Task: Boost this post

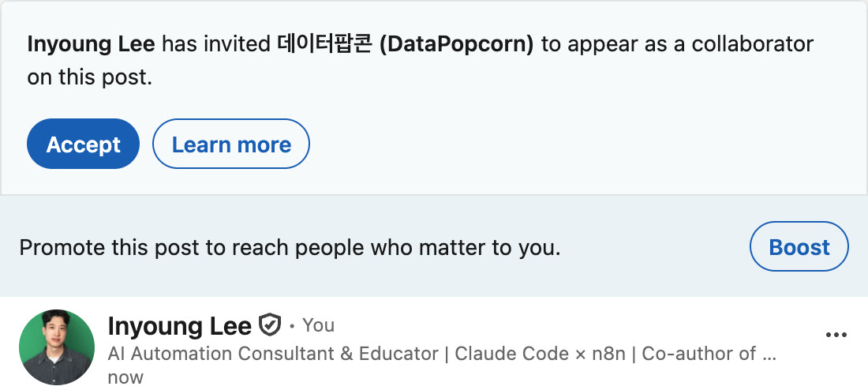Action: 799,246
